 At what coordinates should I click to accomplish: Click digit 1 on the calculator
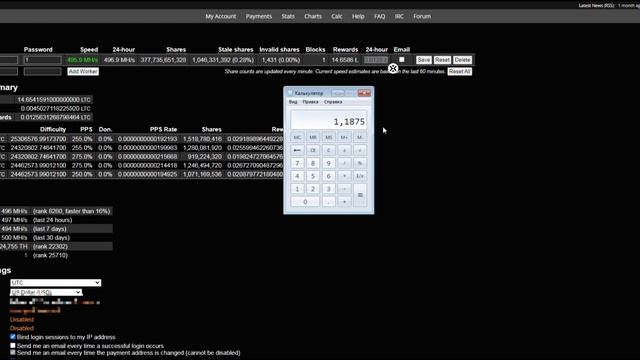[x=297, y=189]
